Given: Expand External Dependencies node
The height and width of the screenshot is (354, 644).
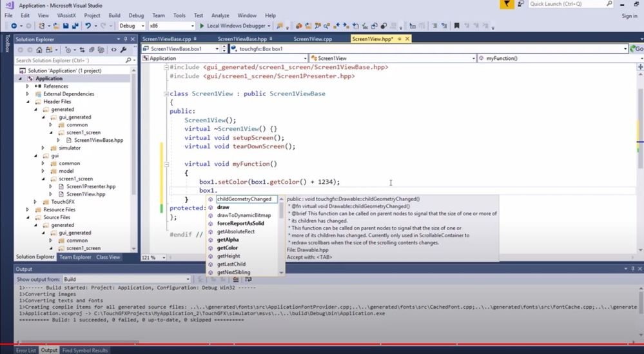Looking at the screenshot, I should coord(28,94).
